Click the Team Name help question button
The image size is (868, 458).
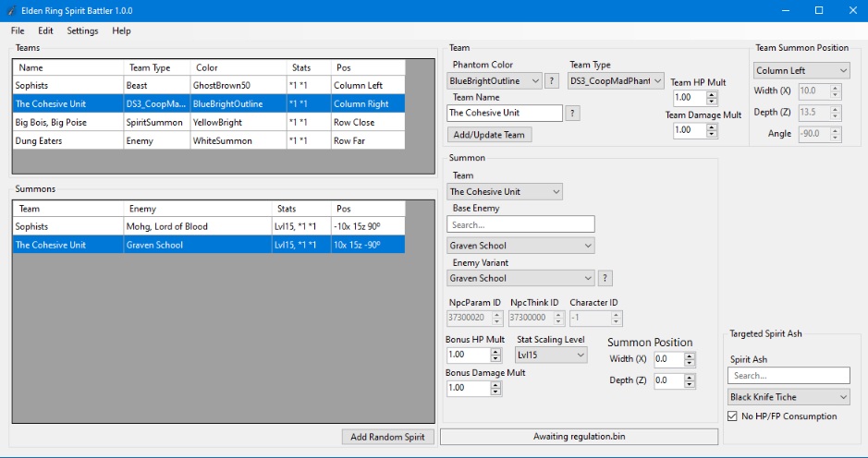click(572, 114)
